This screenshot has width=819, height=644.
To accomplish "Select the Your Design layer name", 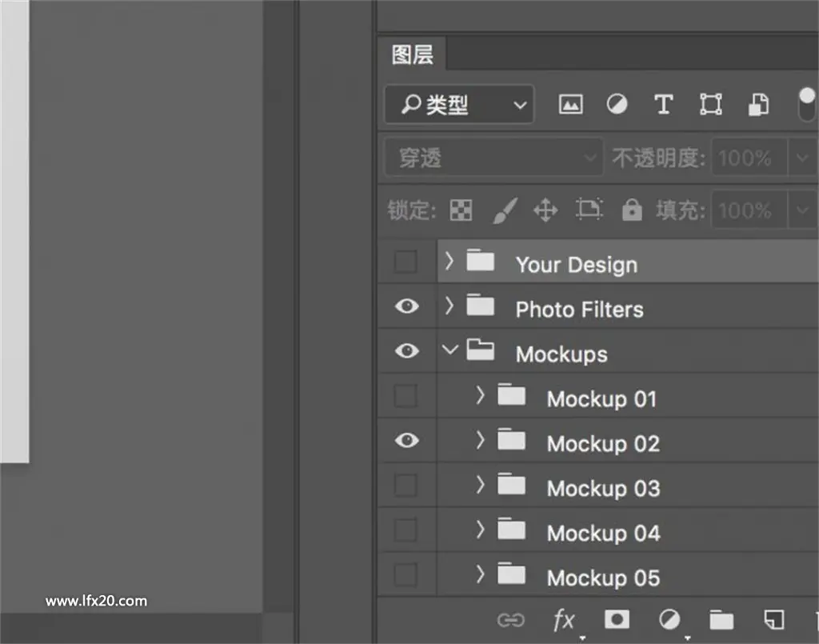I will pyautogui.click(x=576, y=265).
